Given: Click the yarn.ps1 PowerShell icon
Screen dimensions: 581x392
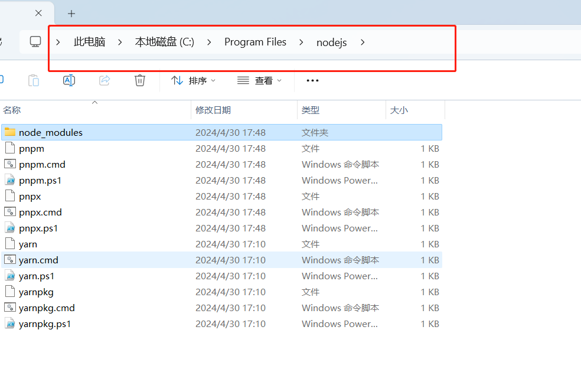Looking at the screenshot, I should tap(10, 275).
